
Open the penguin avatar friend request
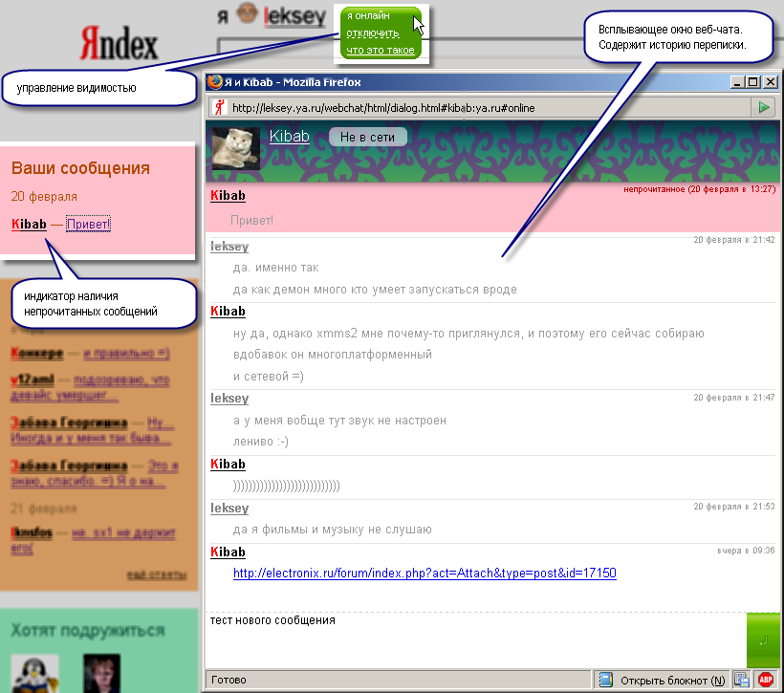pos(34,672)
